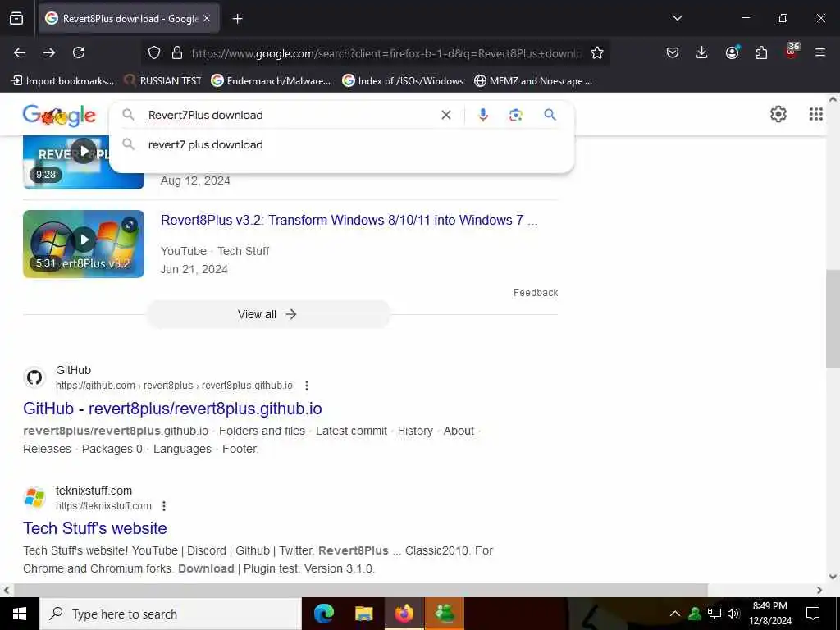Image resolution: width=840 pixels, height=630 pixels.
Task: Select suggestion revert7 plus download
Action: click(341, 144)
